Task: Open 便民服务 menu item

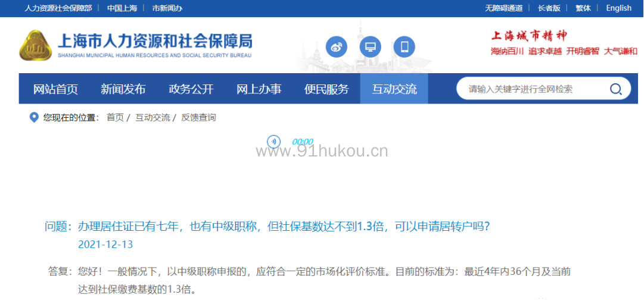Action: point(326,89)
